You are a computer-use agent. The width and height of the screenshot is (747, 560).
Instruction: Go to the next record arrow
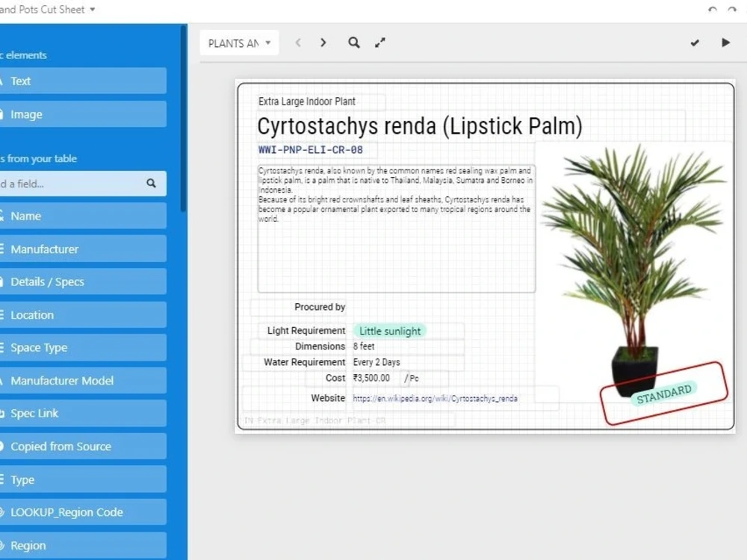[323, 43]
